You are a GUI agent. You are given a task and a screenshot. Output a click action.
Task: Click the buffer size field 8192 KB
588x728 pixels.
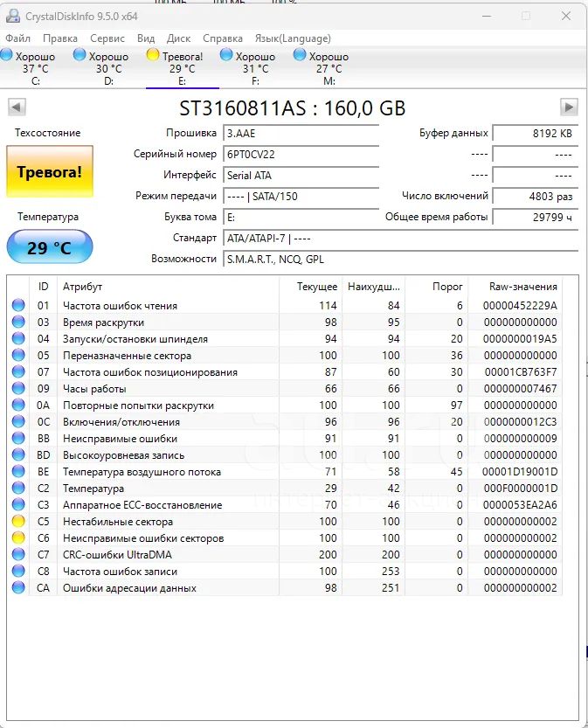pyautogui.click(x=535, y=133)
